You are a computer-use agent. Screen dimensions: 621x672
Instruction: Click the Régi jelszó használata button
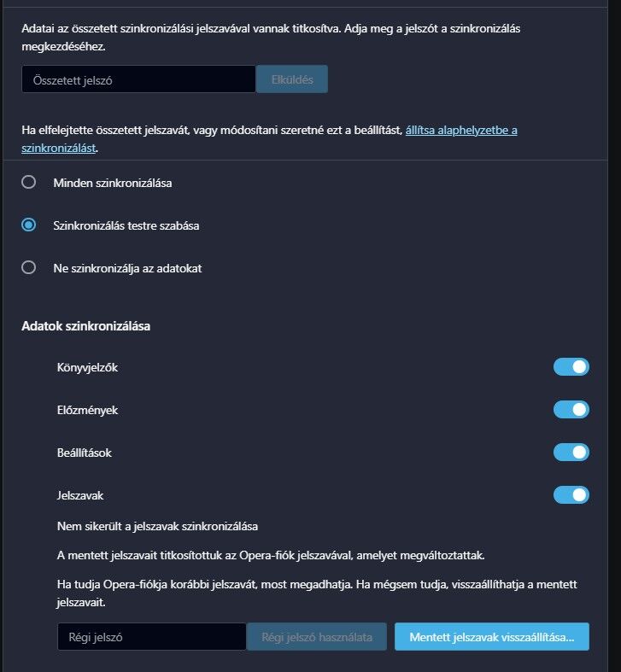(x=317, y=637)
